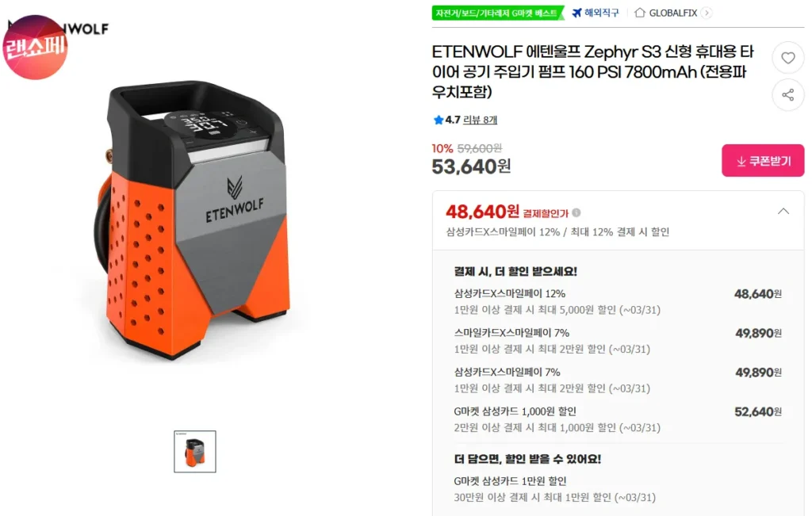Select the product thumbnail below the main image
Screen dimensions: 812x516
[194, 452]
